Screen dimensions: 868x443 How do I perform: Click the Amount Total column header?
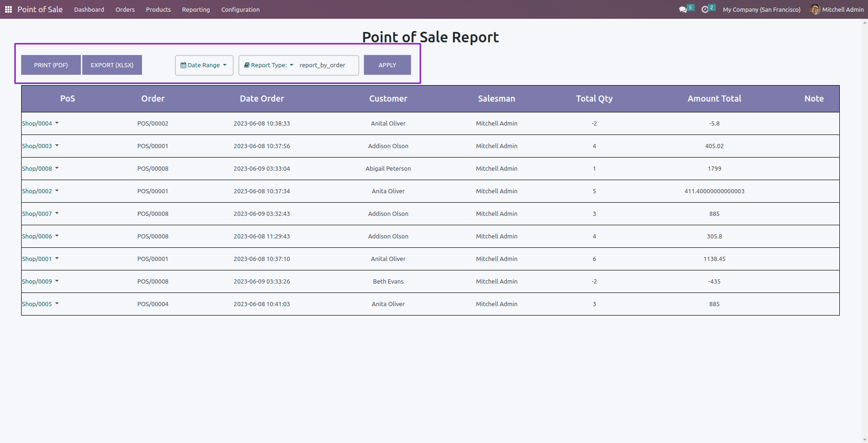point(714,99)
